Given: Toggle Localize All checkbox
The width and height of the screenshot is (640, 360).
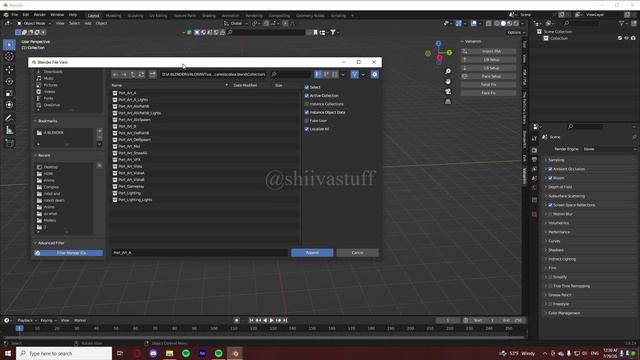Looking at the screenshot, I should pos(307,129).
